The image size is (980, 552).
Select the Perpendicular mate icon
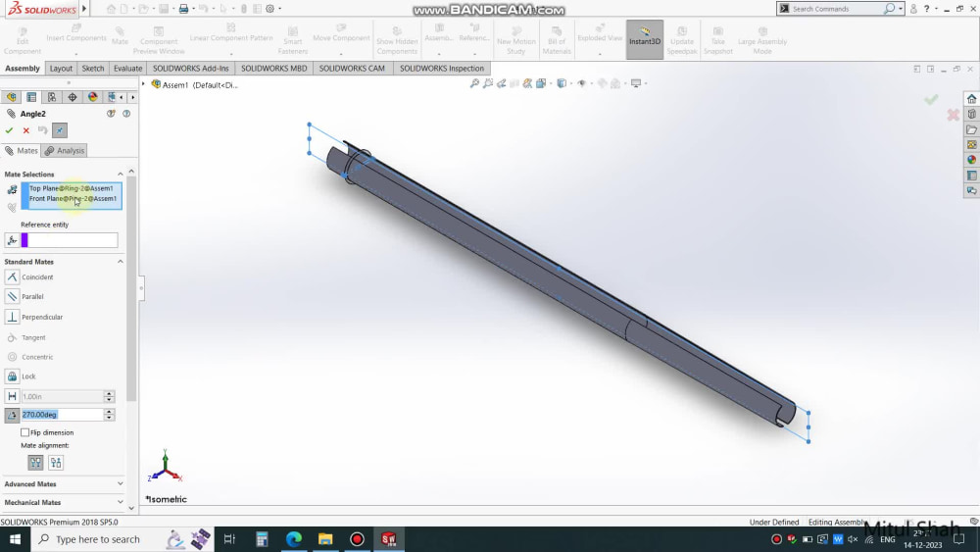pos(12,317)
